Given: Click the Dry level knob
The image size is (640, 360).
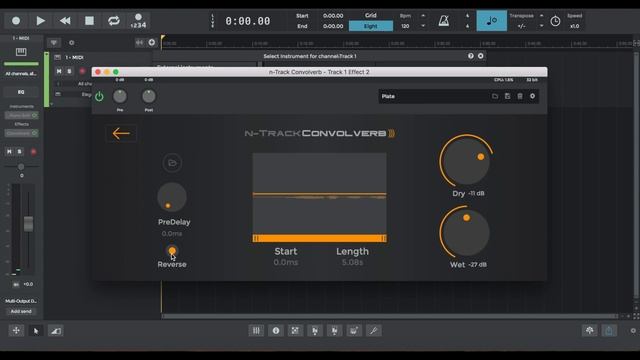Looking at the screenshot, I should click(466, 161).
